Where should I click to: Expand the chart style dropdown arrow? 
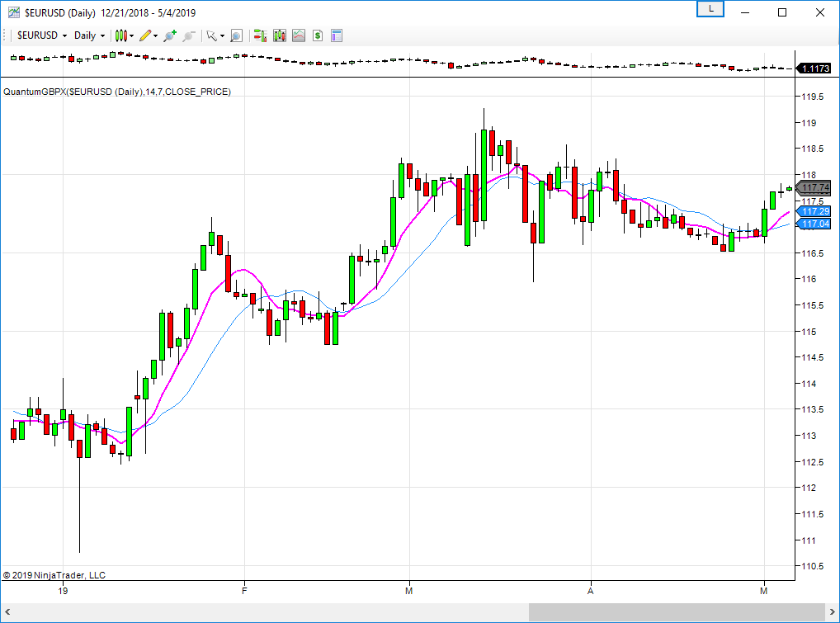tap(132, 35)
